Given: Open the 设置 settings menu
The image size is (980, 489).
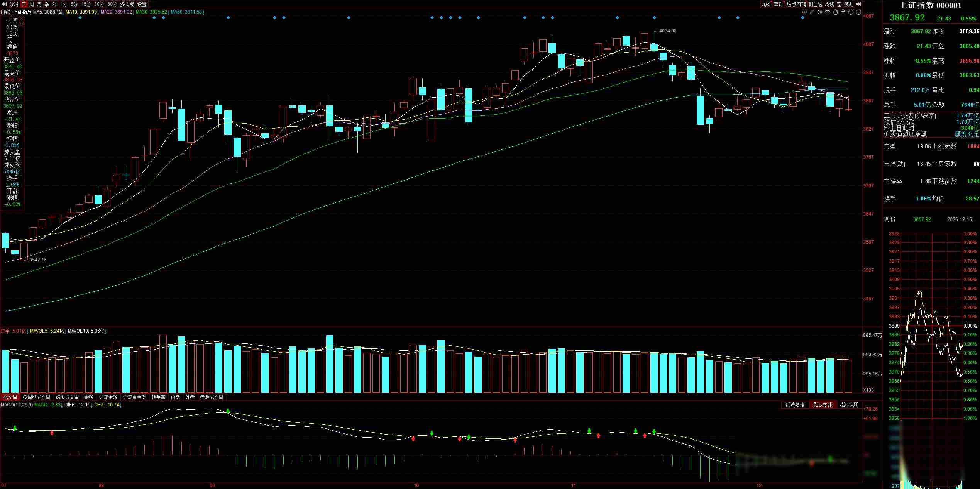Looking at the screenshot, I should [x=142, y=4].
